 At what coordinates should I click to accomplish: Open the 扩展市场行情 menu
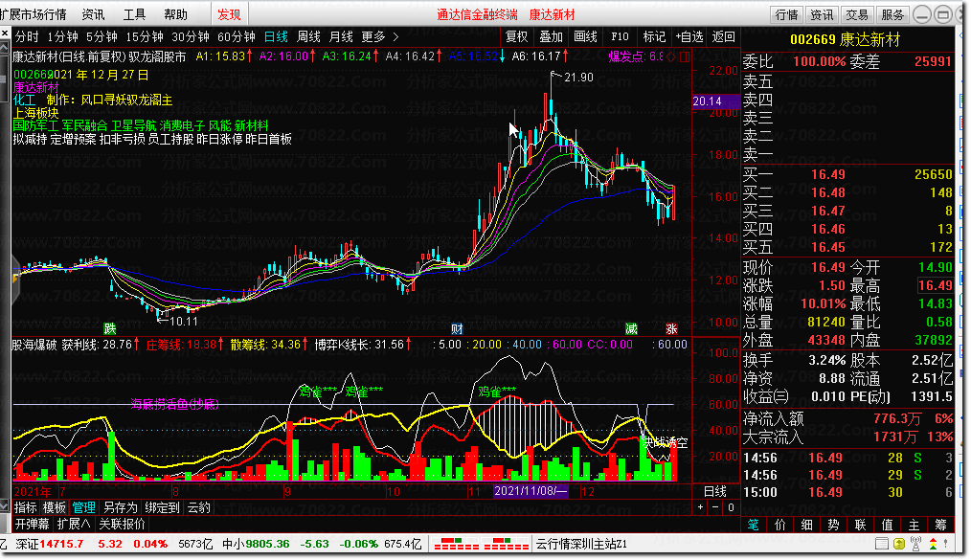click(x=34, y=13)
